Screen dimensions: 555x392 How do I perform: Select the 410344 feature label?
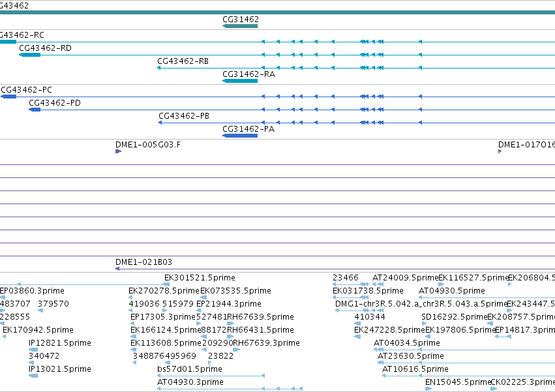click(x=370, y=317)
